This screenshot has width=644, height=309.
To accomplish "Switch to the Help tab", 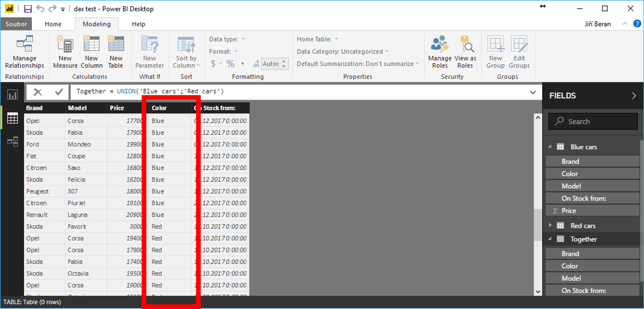I will pyautogui.click(x=138, y=24).
